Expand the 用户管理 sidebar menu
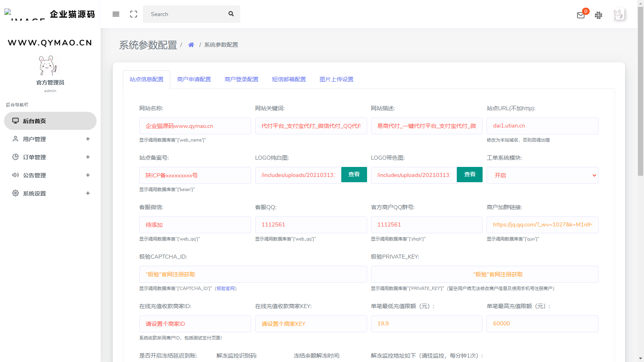The width and height of the screenshot is (644, 362). tap(88, 139)
